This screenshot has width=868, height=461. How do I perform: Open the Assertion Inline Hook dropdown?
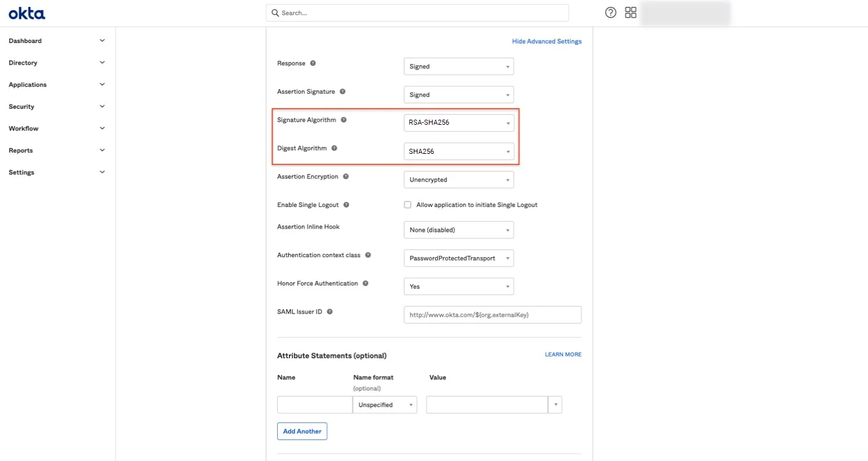(x=458, y=229)
